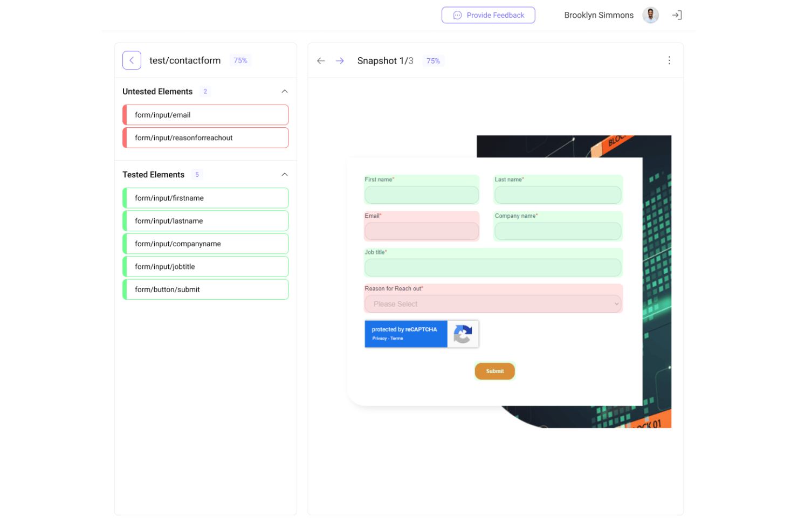Screen dimensions: 798x532
Task: Select the form/input/jobtitle tested element
Action: (205, 267)
